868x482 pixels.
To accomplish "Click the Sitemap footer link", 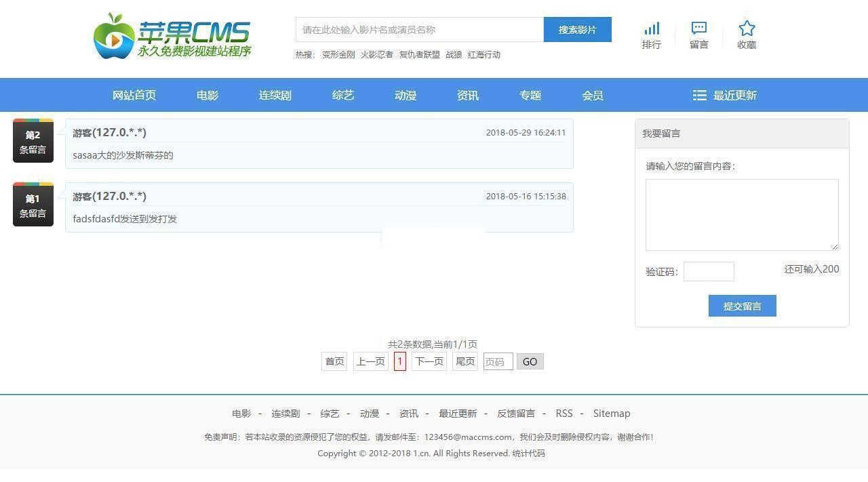I will click(612, 413).
